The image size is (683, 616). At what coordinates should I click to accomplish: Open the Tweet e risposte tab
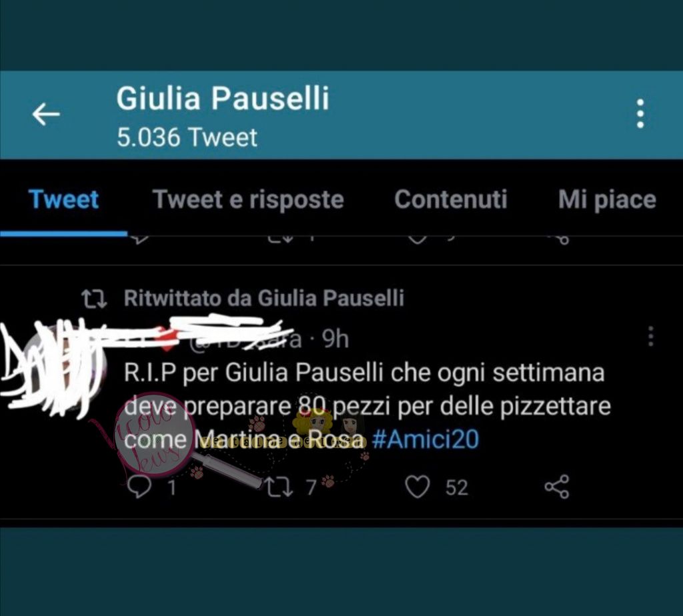click(248, 199)
